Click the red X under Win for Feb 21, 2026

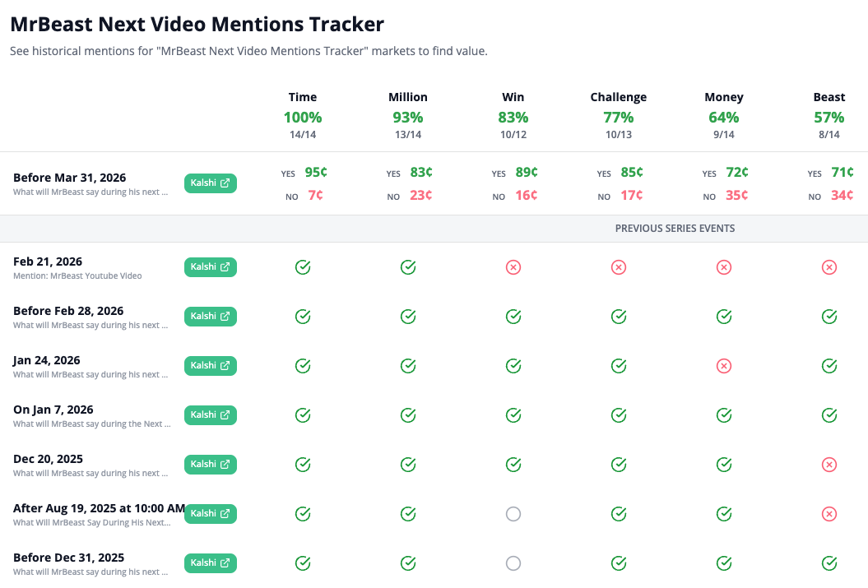tap(513, 267)
